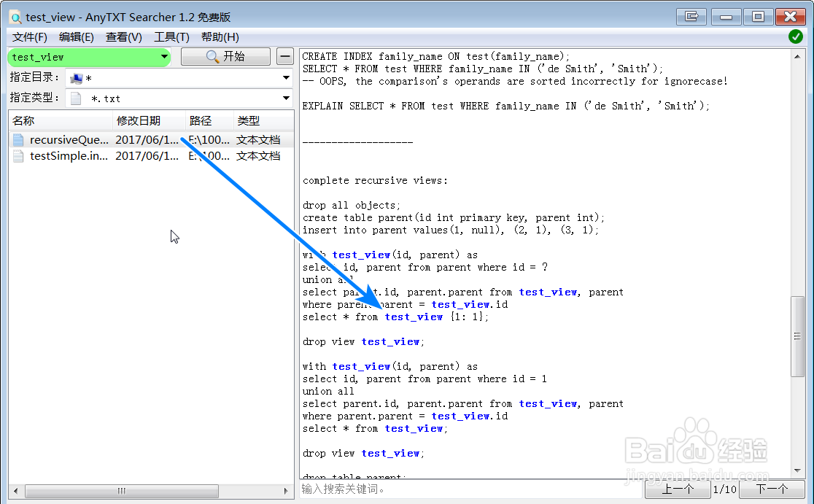Open the 文件(F) menu
The height and width of the screenshot is (504, 814).
pyautogui.click(x=30, y=37)
